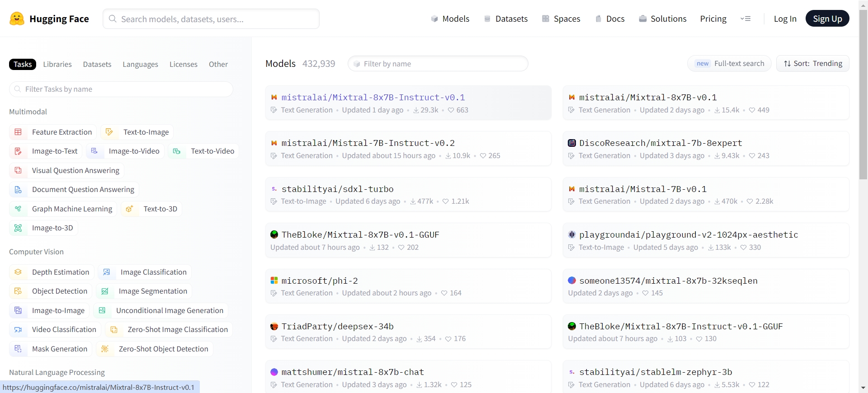Click the Sign Up button
Image resolution: width=868 pixels, height=393 pixels.
pyautogui.click(x=827, y=19)
